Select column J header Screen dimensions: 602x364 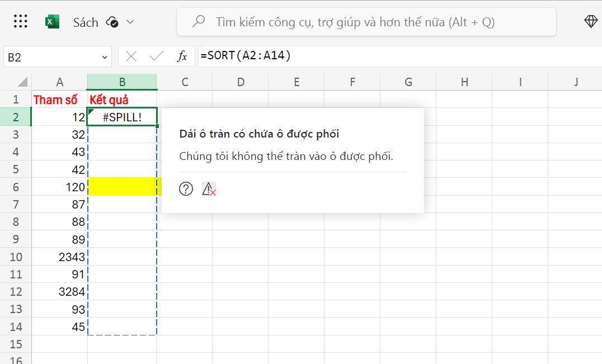(x=576, y=82)
